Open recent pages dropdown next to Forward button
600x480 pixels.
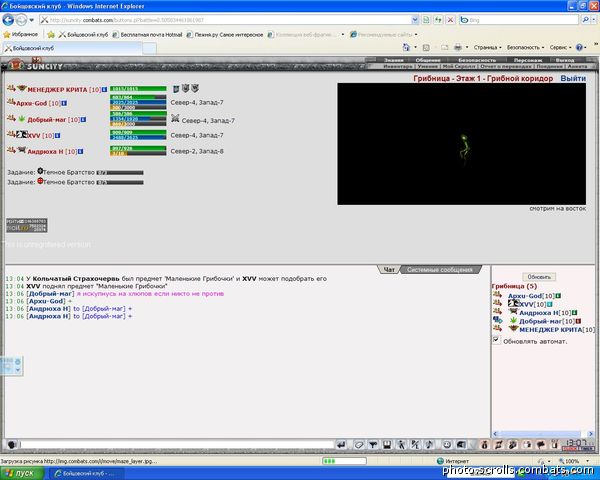(x=31, y=20)
